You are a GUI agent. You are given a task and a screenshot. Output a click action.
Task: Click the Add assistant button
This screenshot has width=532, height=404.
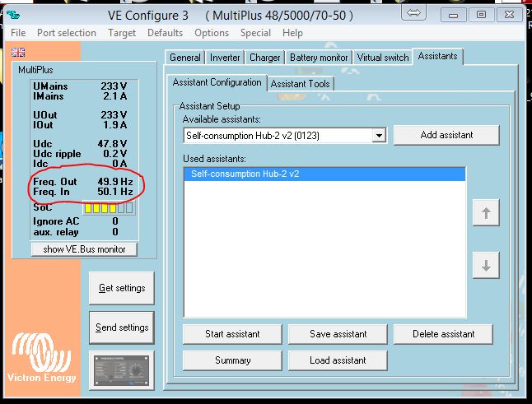coord(446,135)
